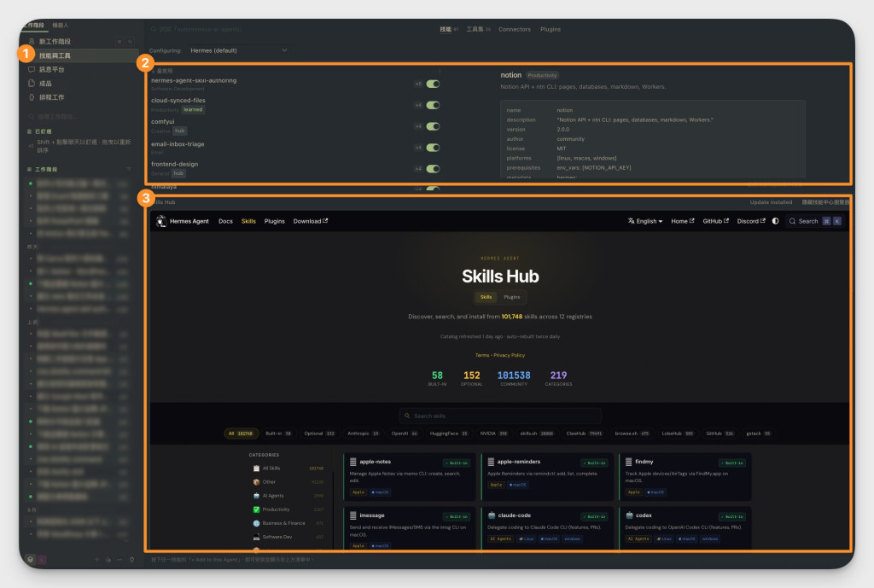The image size is (874, 588).
Task: Open the Docs link in navbar
Action: 225,221
